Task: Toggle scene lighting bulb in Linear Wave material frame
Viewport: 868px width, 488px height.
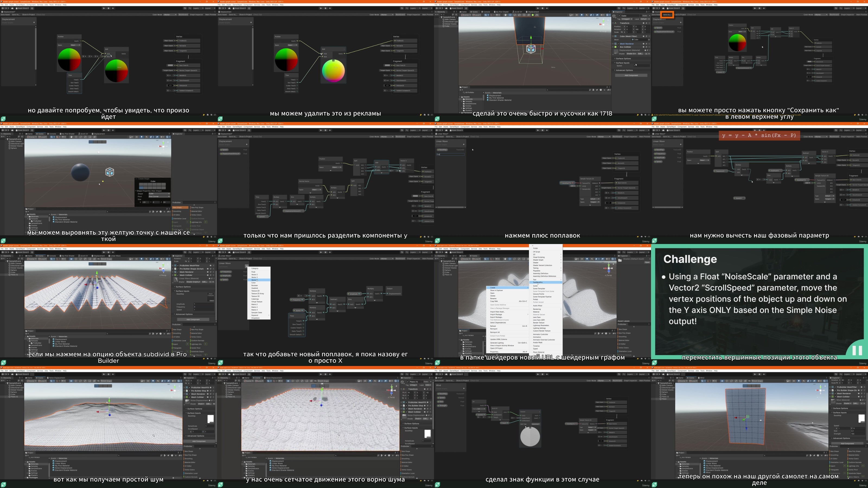Action: click(x=142, y=259)
